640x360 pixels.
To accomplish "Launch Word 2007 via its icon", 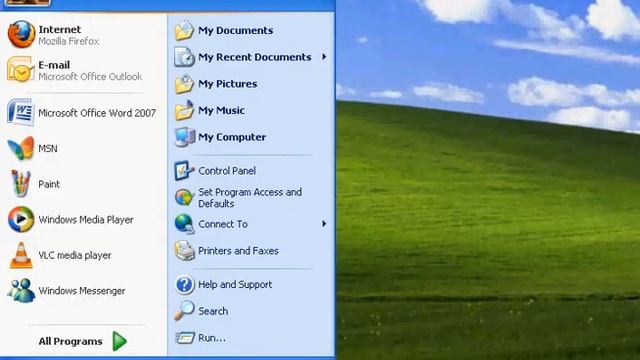I will [x=20, y=112].
